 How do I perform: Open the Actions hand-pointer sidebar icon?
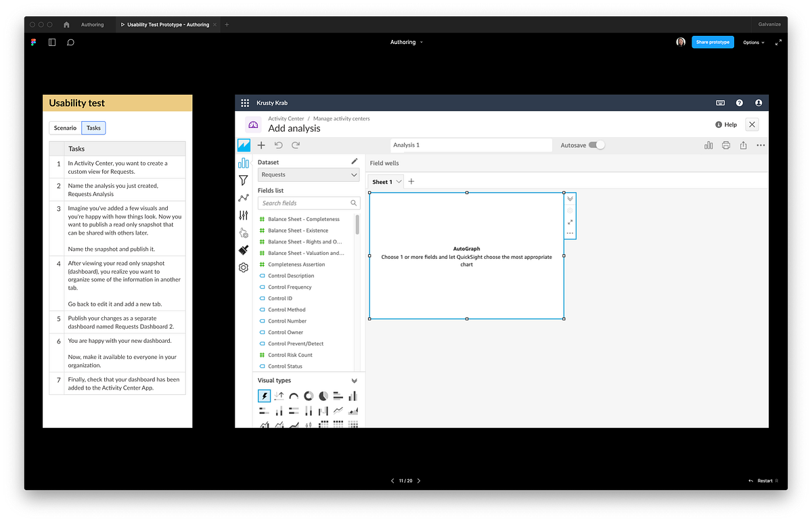[244, 233]
